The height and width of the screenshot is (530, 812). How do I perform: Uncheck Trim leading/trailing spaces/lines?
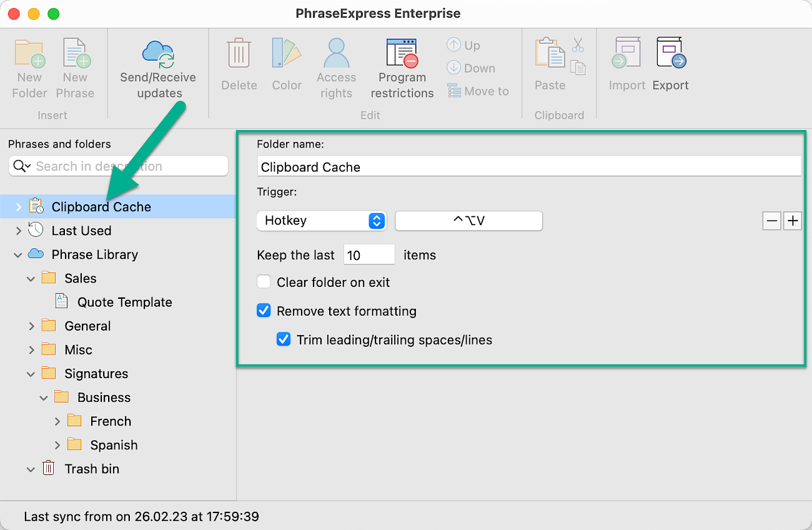click(284, 339)
